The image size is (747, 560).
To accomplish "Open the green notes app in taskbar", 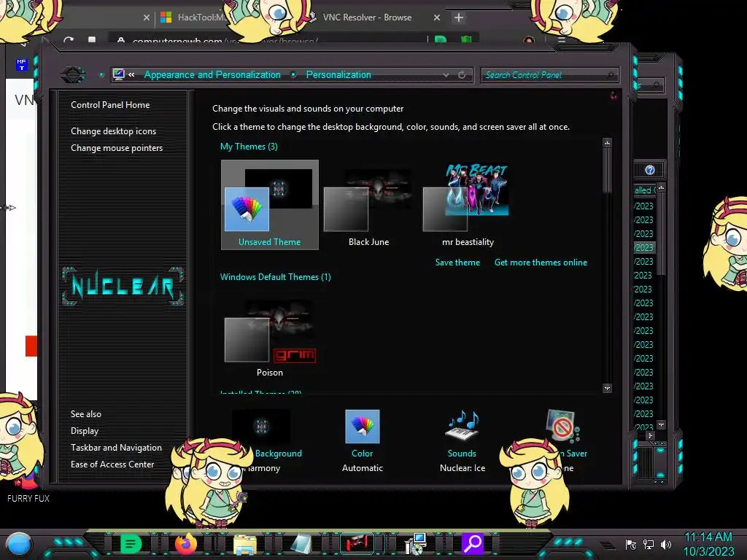I will [131, 543].
